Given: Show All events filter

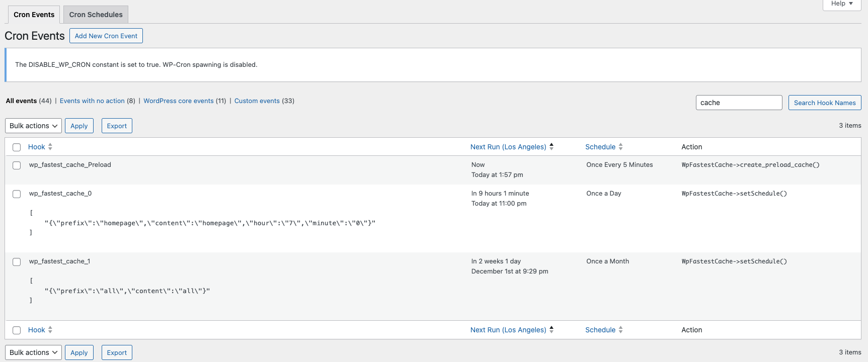Looking at the screenshot, I should click(x=21, y=101).
